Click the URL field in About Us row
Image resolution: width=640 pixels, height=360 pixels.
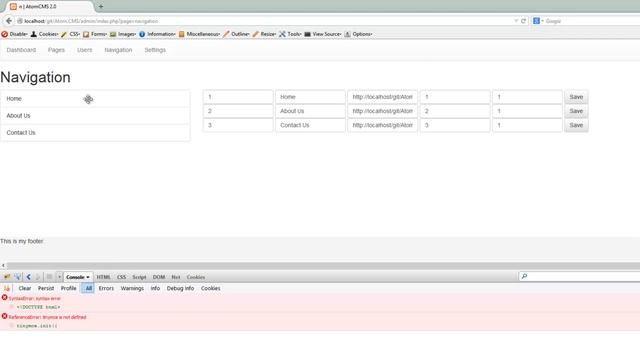382,111
